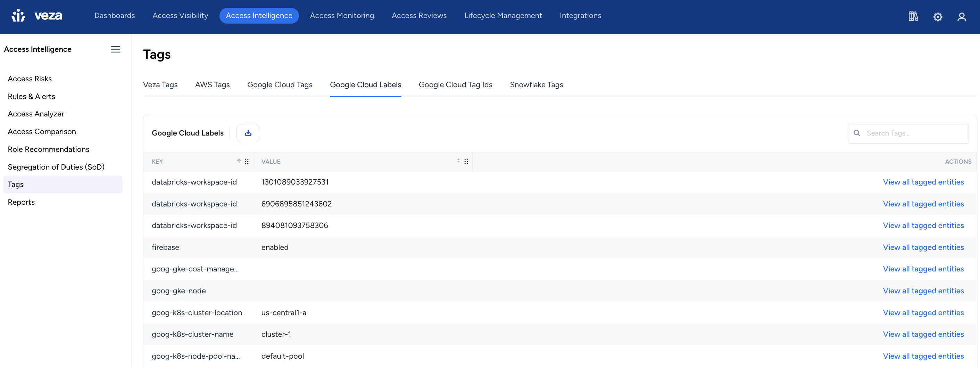Switch to the AWS Tags tab

coord(212,85)
